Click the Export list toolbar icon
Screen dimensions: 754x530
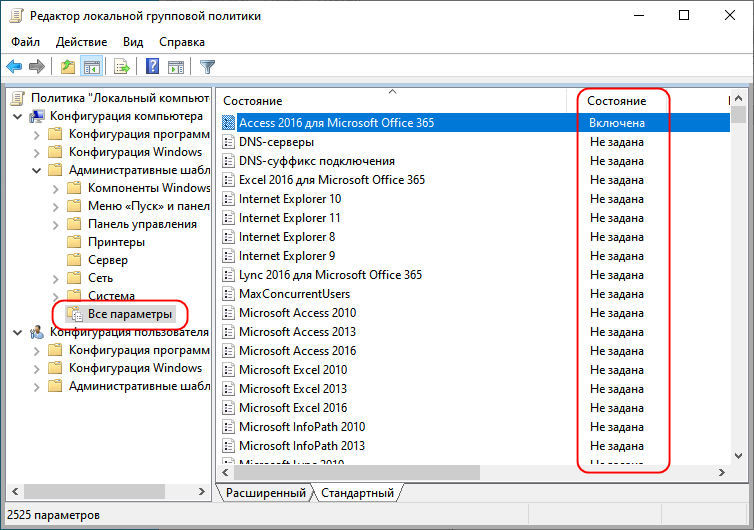[x=122, y=66]
